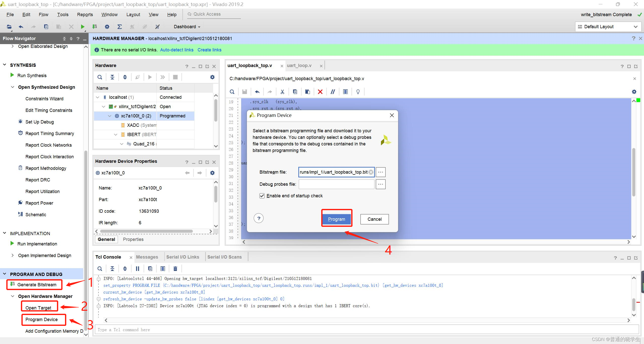The height and width of the screenshot is (344, 644).
Task: Click Create links
Action: pos(209,50)
